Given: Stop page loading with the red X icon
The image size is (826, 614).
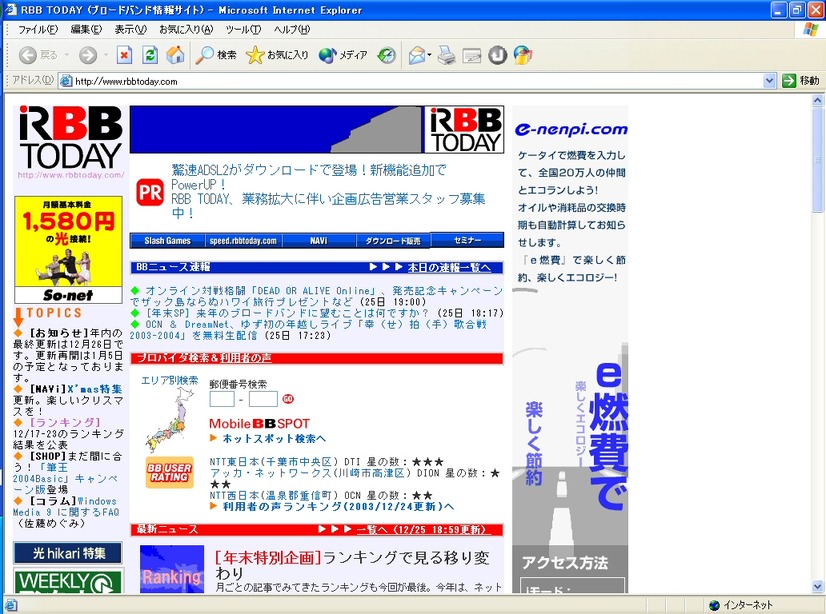Looking at the screenshot, I should [124, 55].
